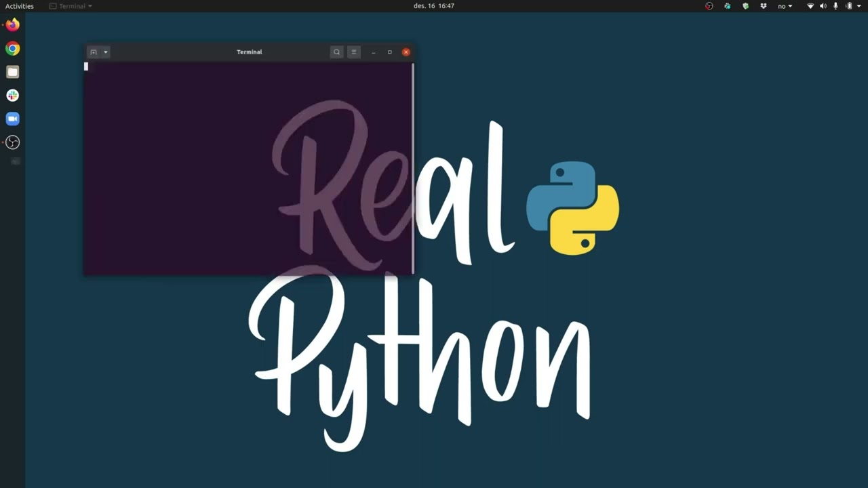Open Terminal search

[336, 52]
